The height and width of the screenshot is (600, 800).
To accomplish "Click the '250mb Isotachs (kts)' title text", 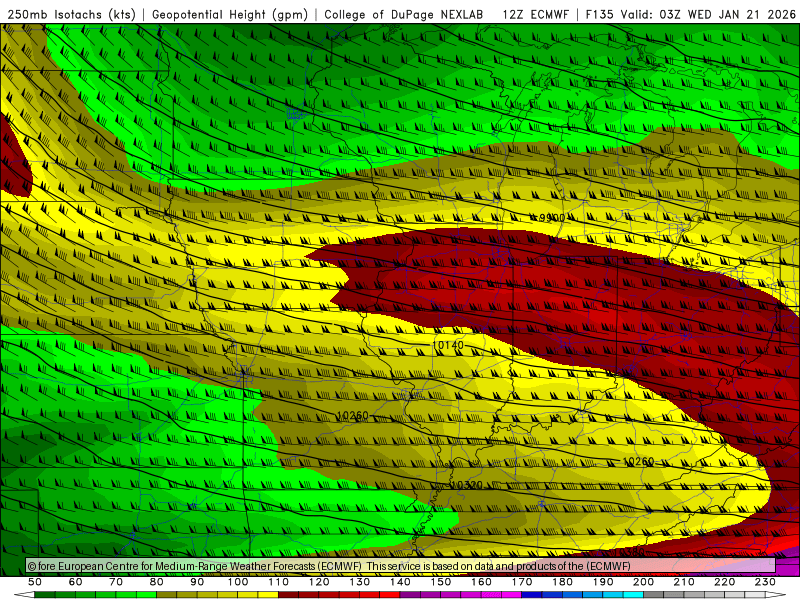I will 71,14.
